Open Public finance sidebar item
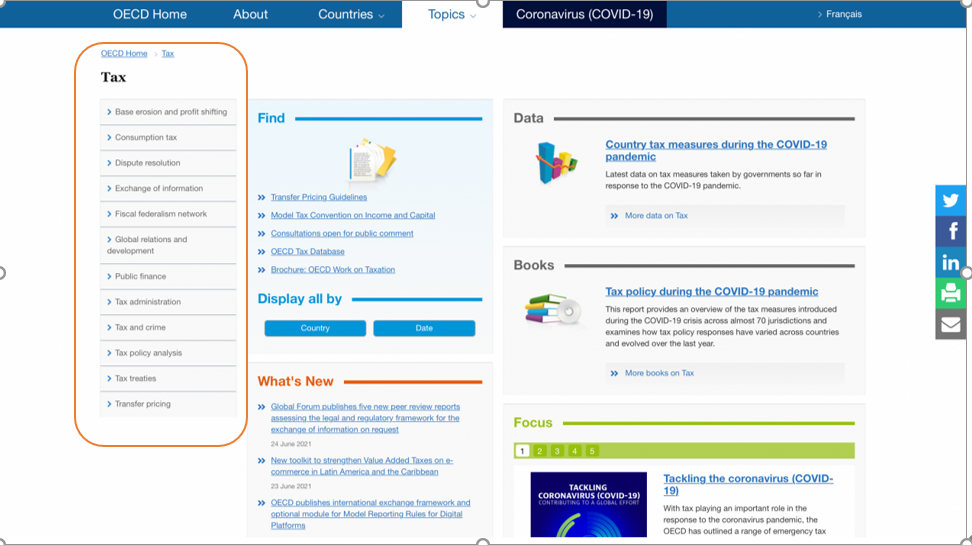The height and width of the screenshot is (546, 972). tap(168, 276)
